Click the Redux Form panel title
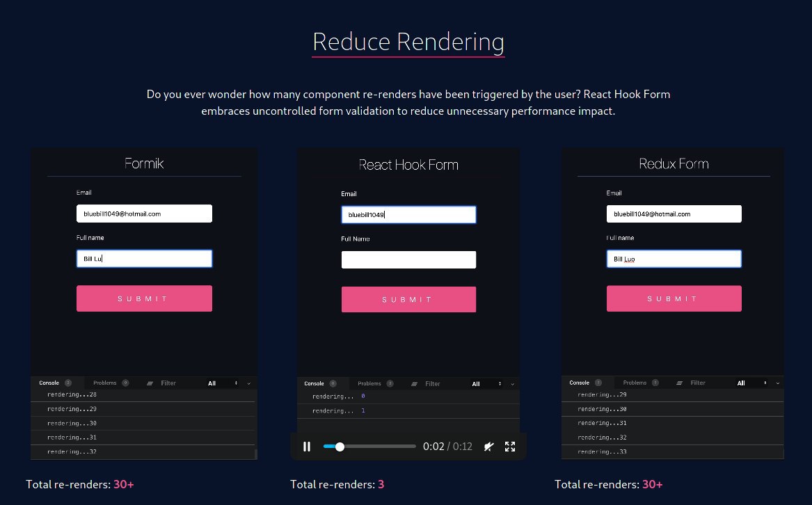Viewport: 812px width, 505px height. coord(674,163)
